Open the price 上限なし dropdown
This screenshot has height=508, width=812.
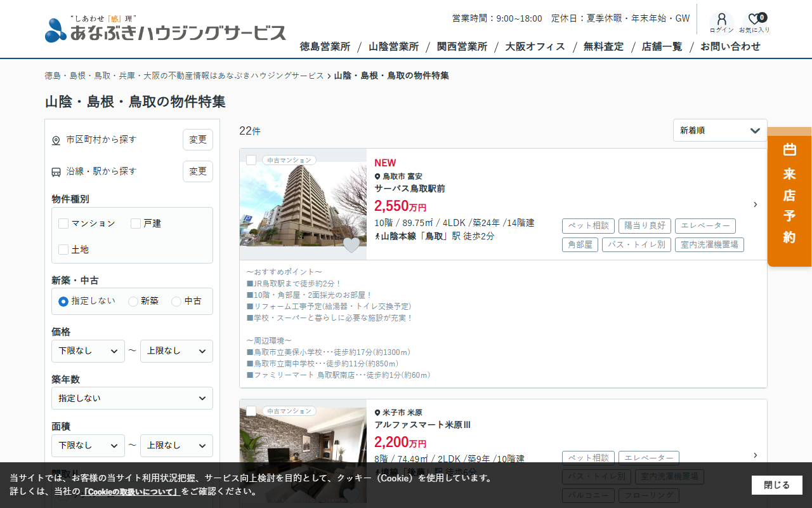(176, 351)
